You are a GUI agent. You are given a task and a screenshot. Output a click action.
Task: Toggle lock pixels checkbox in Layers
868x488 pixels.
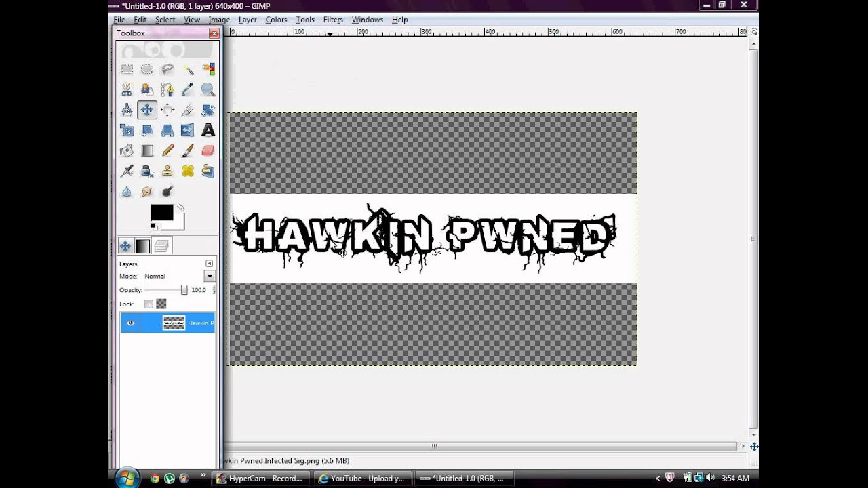coord(149,304)
